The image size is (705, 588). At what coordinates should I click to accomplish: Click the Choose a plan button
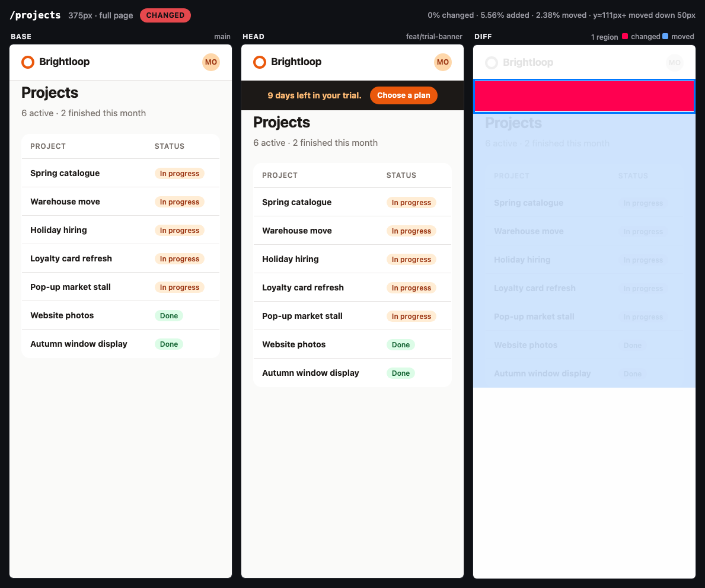coord(404,95)
